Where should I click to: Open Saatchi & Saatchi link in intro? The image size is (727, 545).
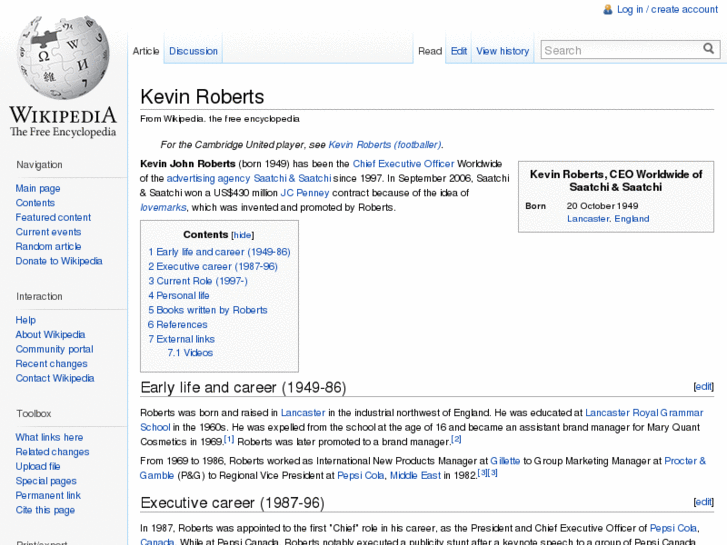pyautogui.click(x=292, y=179)
